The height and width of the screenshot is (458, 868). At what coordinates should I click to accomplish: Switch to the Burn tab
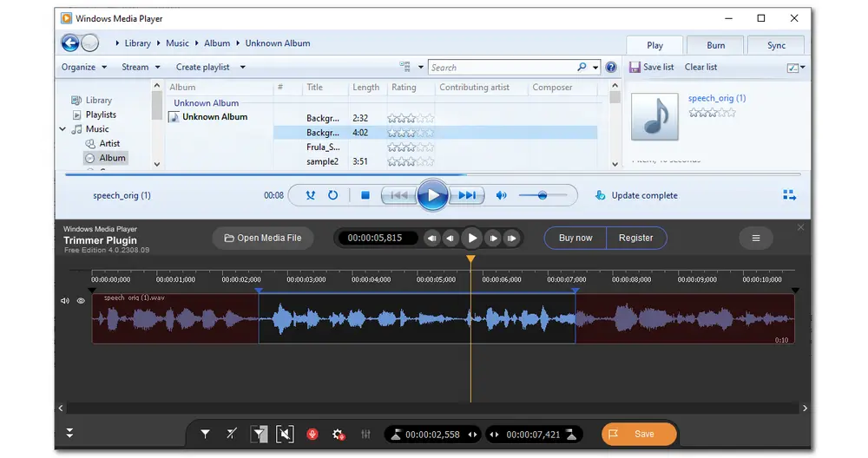[716, 45]
